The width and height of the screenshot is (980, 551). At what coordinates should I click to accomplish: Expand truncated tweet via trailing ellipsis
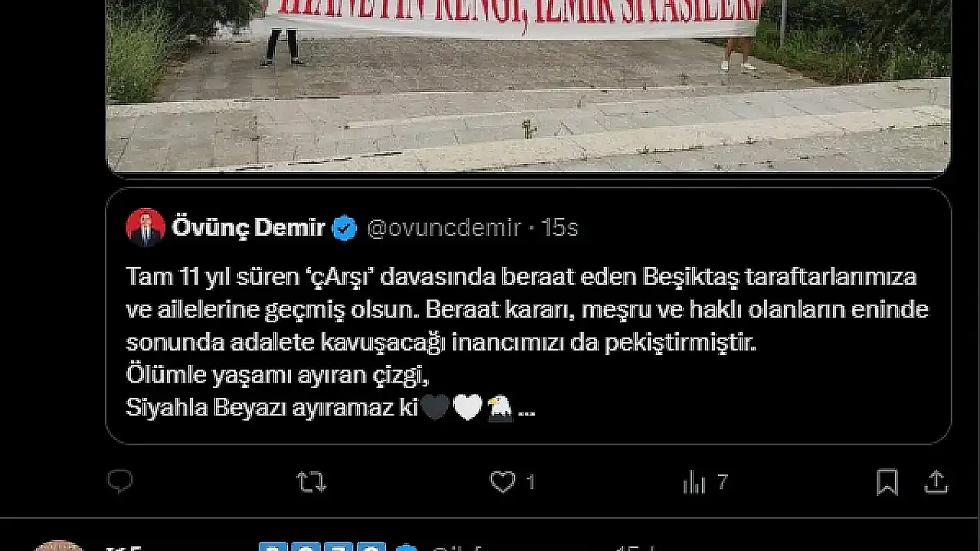tap(527, 412)
